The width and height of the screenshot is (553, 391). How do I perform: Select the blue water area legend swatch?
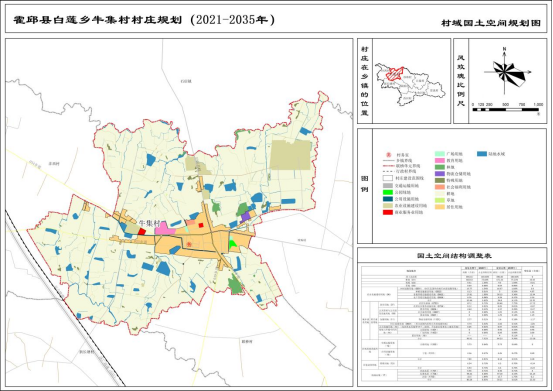click(482, 154)
